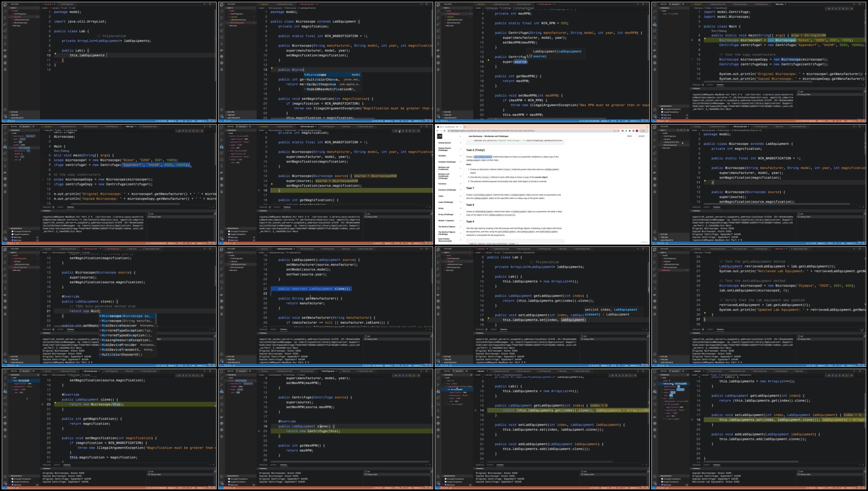
Task: Click bookmark star in Java Bootcamp browser address bar
Action: click(x=618, y=131)
